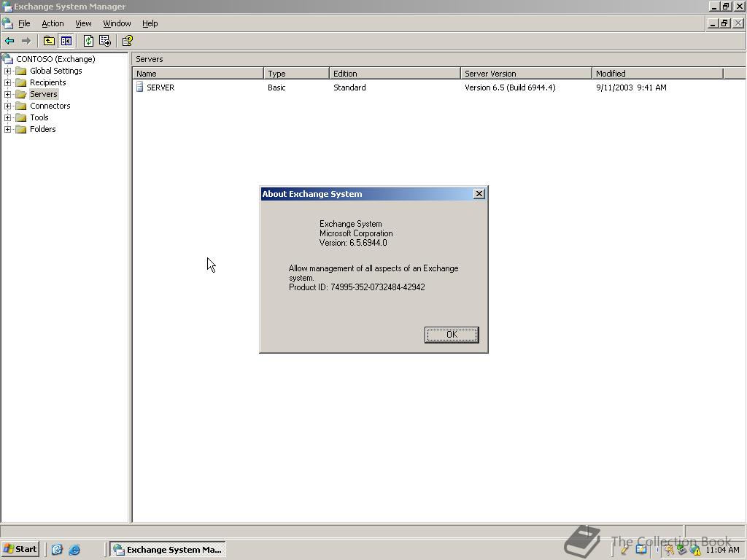
Task: Sort by the Name column header
Action: tap(198, 74)
